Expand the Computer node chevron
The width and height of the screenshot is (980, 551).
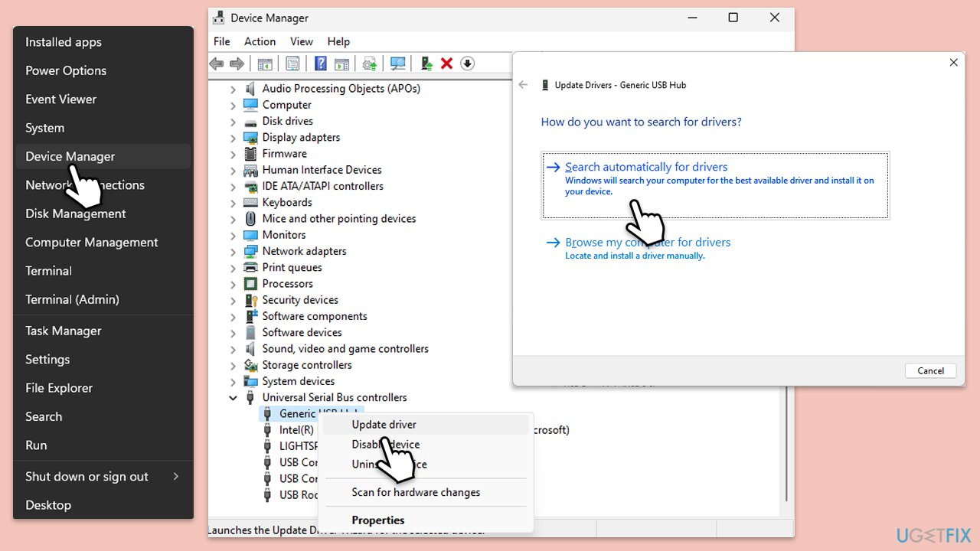pyautogui.click(x=234, y=105)
